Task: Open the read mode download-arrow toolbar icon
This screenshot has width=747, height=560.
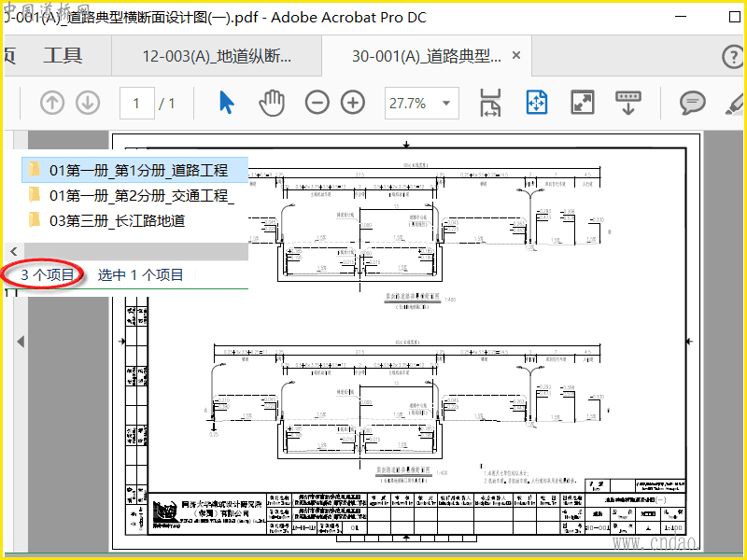Action: [x=627, y=103]
